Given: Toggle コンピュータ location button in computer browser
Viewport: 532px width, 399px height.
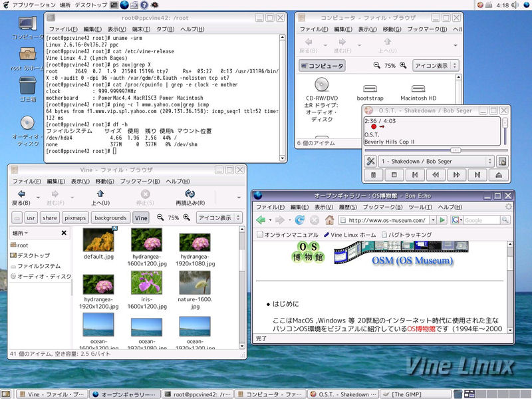Looking at the screenshot, I should (x=322, y=65).
